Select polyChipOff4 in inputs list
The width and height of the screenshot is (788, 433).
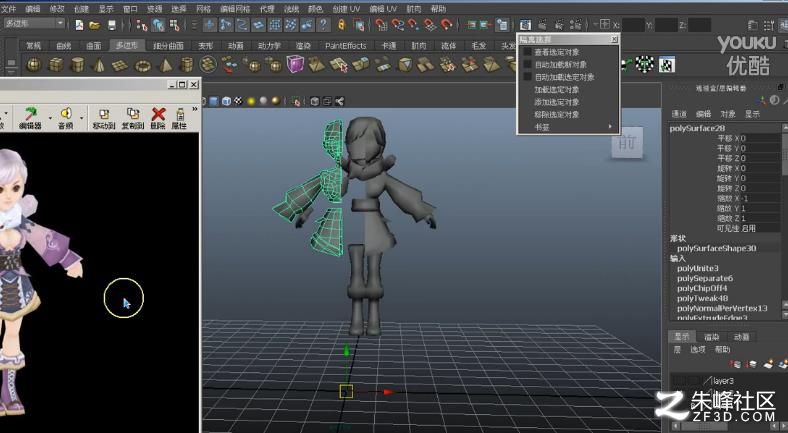[702, 288]
